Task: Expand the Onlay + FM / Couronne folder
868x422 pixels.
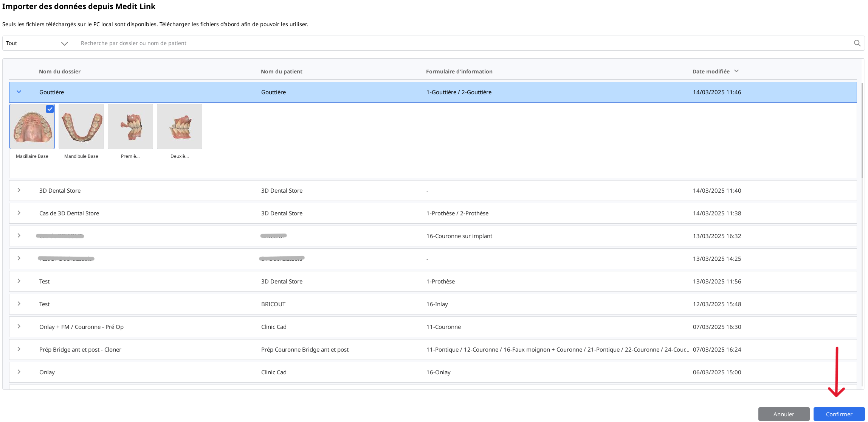Action: click(19, 327)
